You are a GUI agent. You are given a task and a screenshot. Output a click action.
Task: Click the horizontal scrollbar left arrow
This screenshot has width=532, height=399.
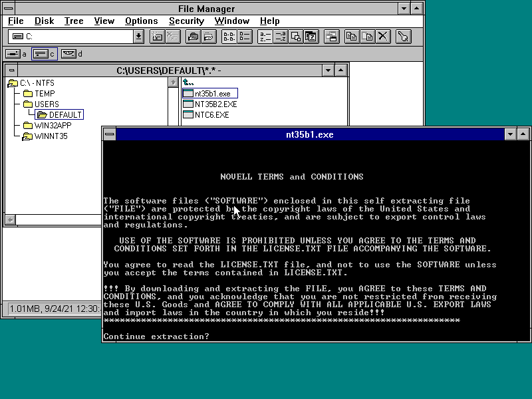(11, 220)
